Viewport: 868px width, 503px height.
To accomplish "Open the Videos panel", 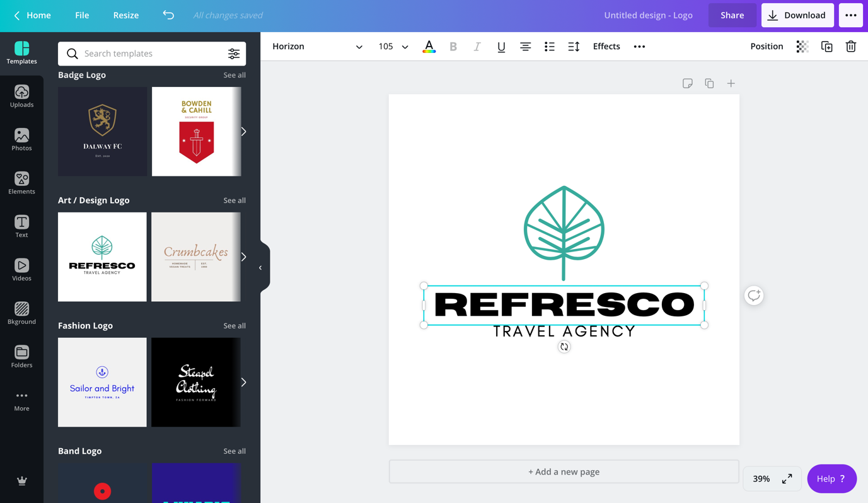I will pyautogui.click(x=21, y=270).
